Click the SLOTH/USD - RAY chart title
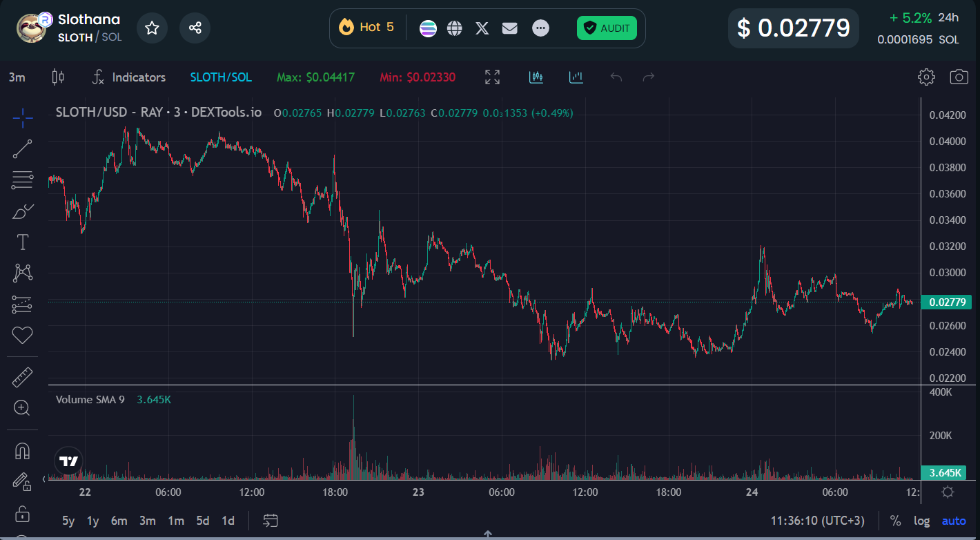Image resolution: width=980 pixels, height=540 pixels. [x=159, y=113]
